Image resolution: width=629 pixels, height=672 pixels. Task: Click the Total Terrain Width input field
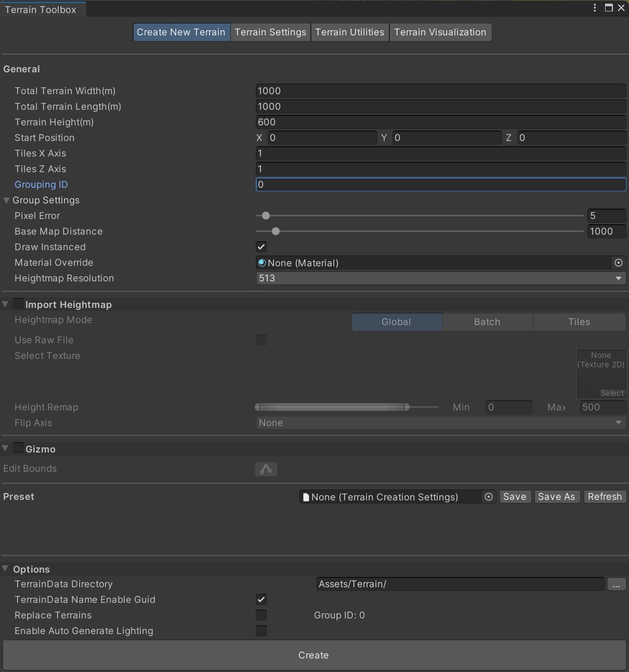pyautogui.click(x=441, y=91)
